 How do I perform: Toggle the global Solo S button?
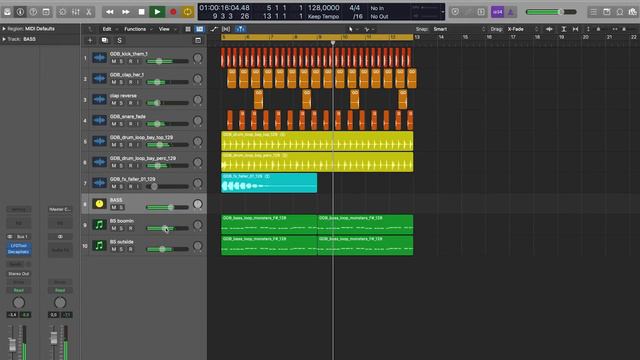[x=119, y=40]
